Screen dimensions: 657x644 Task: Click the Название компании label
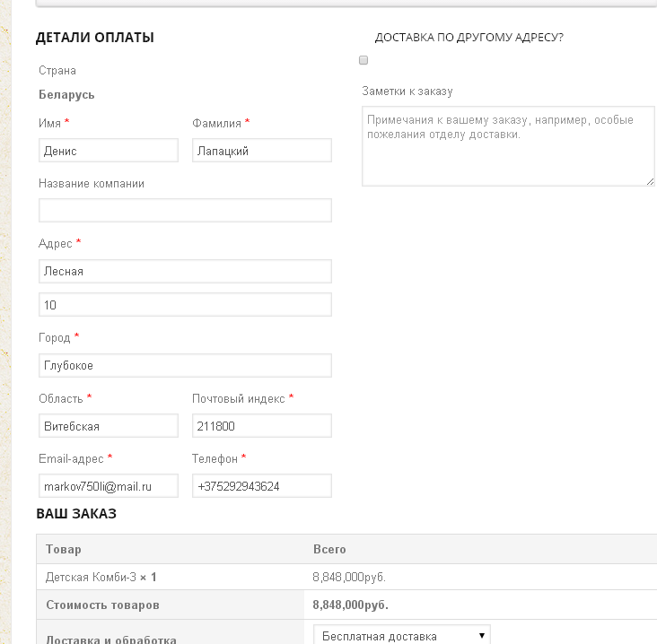point(92,183)
